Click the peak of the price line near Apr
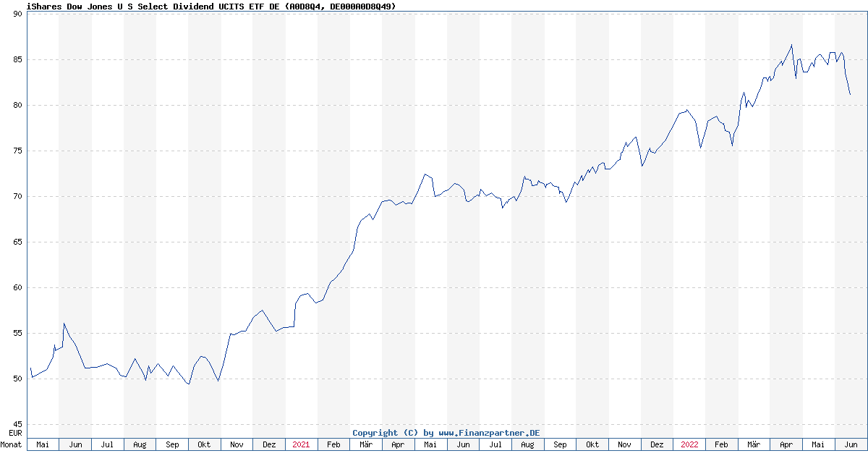The image size is (868, 456). pos(790,45)
